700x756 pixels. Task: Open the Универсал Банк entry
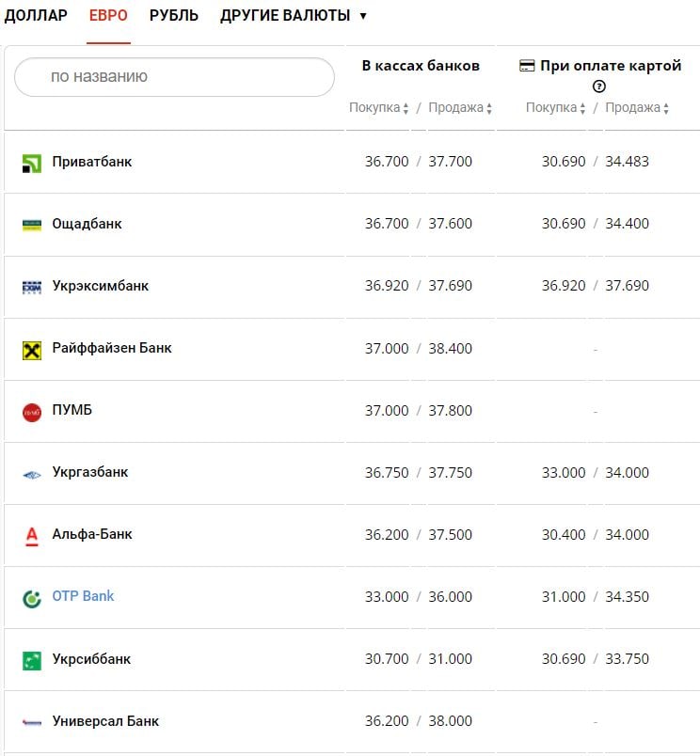(x=105, y=721)
